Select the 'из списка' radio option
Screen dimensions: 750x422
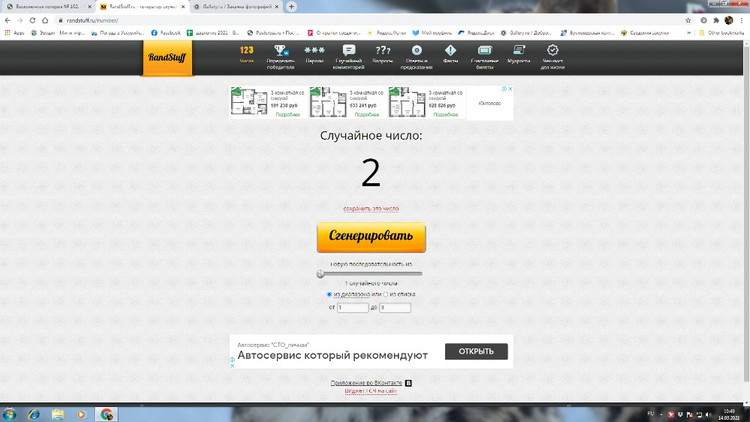pos(386,295)
